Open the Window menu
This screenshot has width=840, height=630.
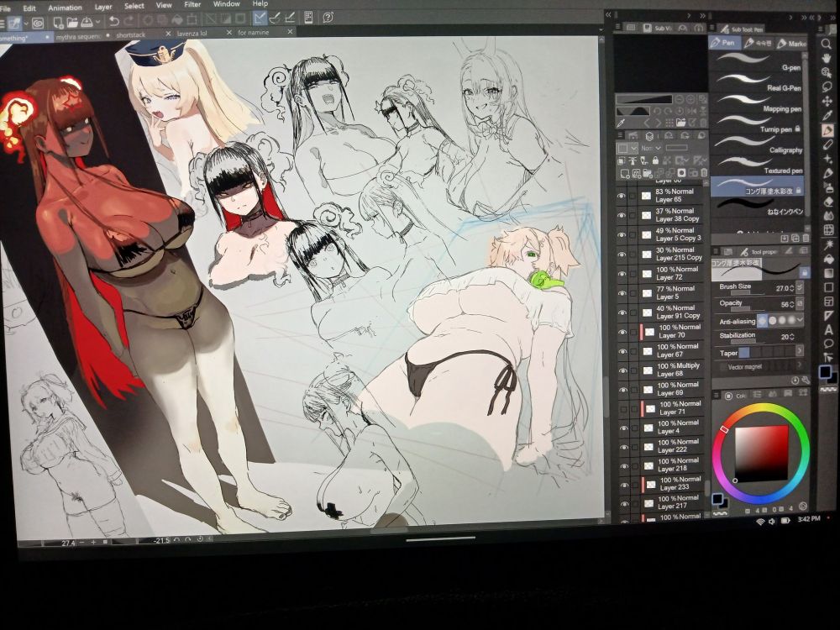click(226, 3)
